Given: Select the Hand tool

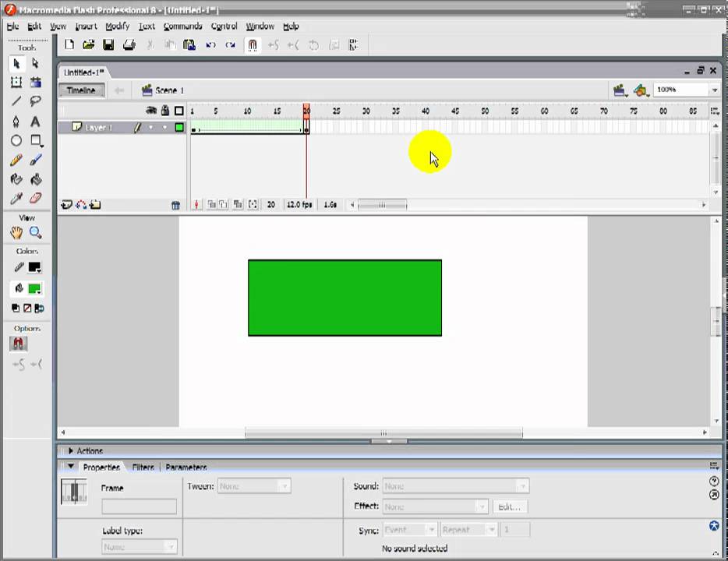Looking at the screenshot, I should (x=16, y=232).
